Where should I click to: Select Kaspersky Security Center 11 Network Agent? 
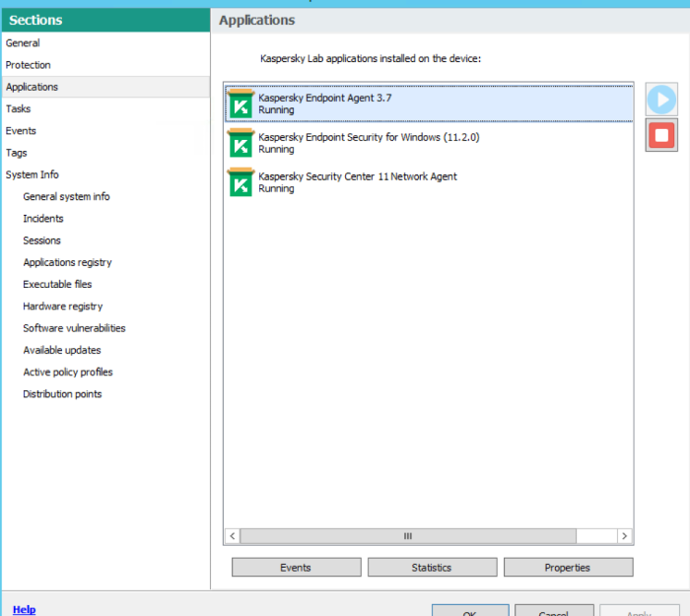coord(429,182)
